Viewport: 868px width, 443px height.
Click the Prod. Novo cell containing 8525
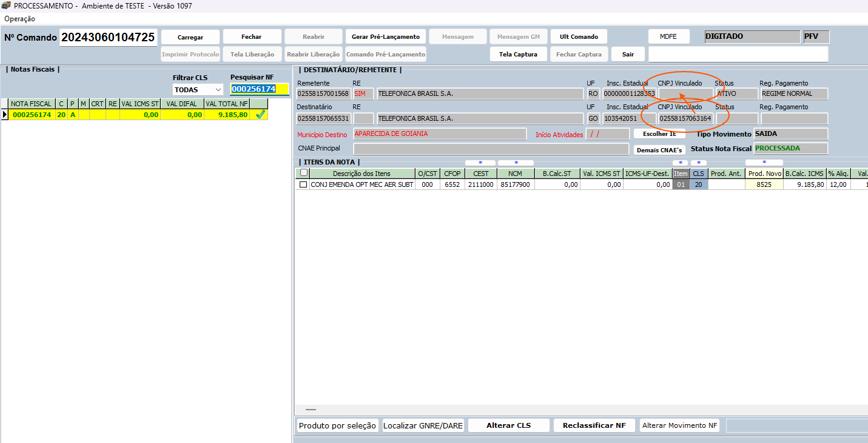pos(764,184)
